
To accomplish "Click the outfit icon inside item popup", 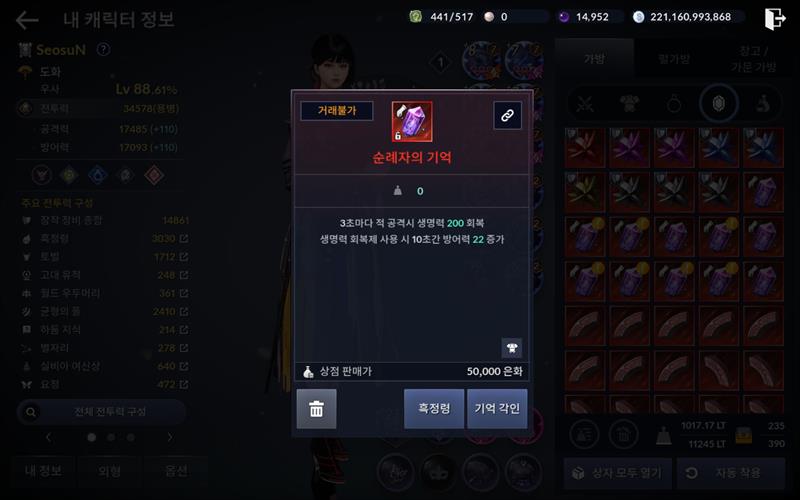I will tap(512, 348).
